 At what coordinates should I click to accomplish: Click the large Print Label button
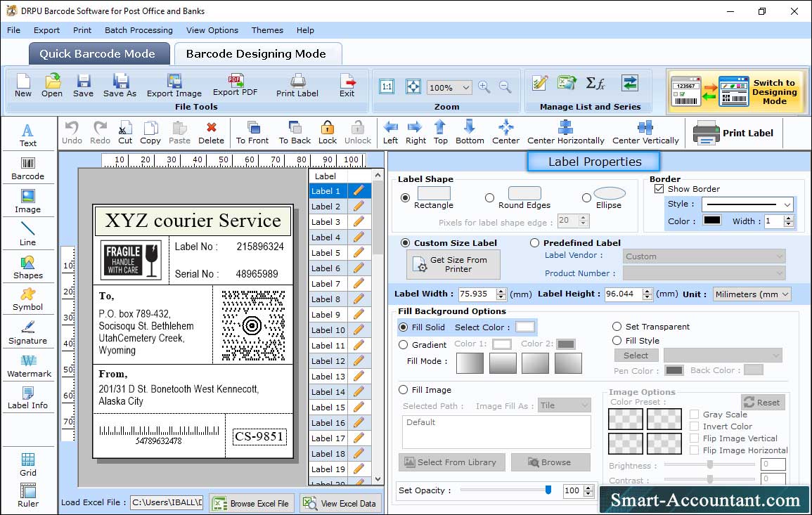click(733, 133)
